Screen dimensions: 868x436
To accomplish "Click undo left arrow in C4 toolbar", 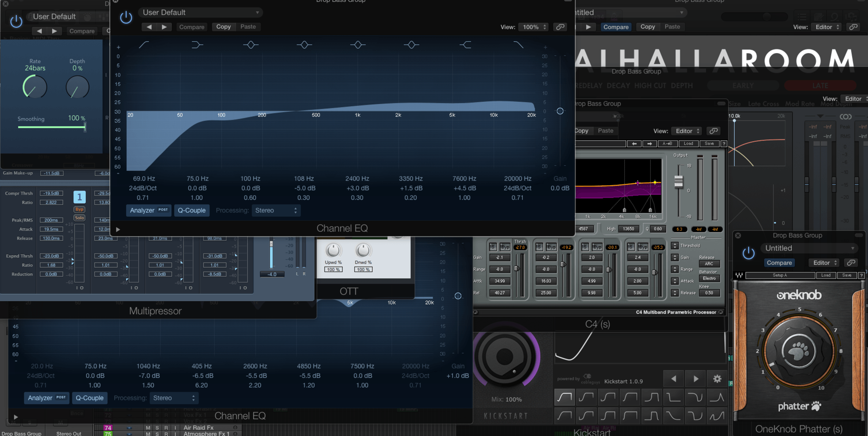I will [634, 144].
